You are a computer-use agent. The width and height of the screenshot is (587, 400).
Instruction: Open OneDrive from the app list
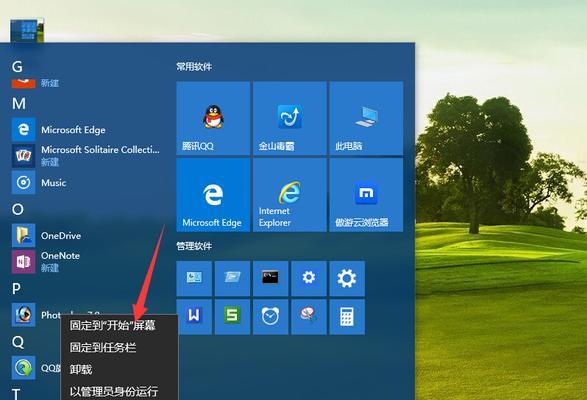pyautogui.click(x=86, y=236)
